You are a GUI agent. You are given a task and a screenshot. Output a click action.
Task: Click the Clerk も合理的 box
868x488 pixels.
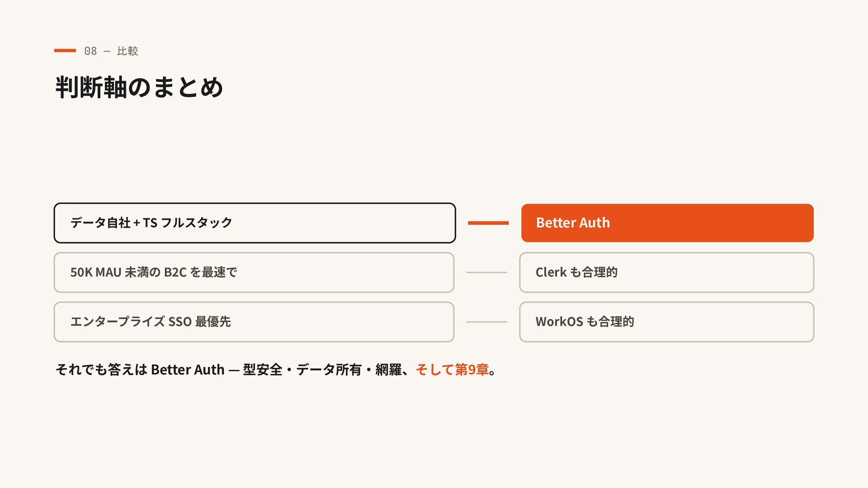click(667, 272)
